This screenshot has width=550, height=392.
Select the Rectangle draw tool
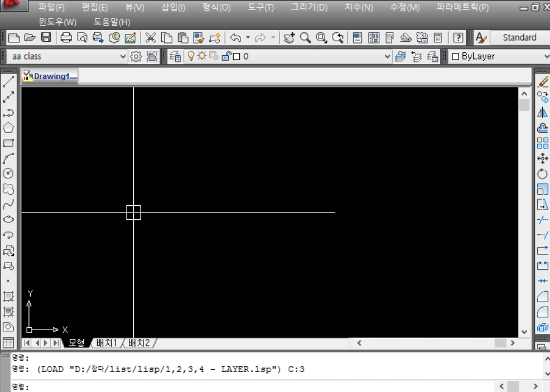8,143
